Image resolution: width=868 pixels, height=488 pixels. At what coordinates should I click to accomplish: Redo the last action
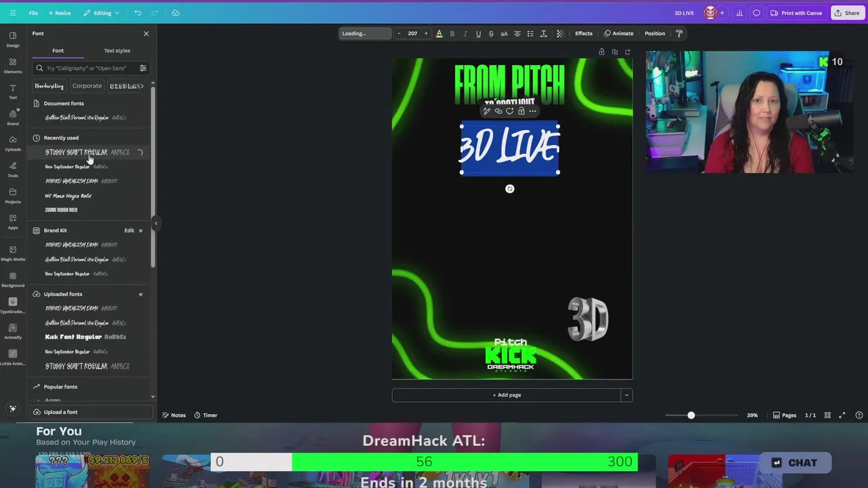pos(156,13)
